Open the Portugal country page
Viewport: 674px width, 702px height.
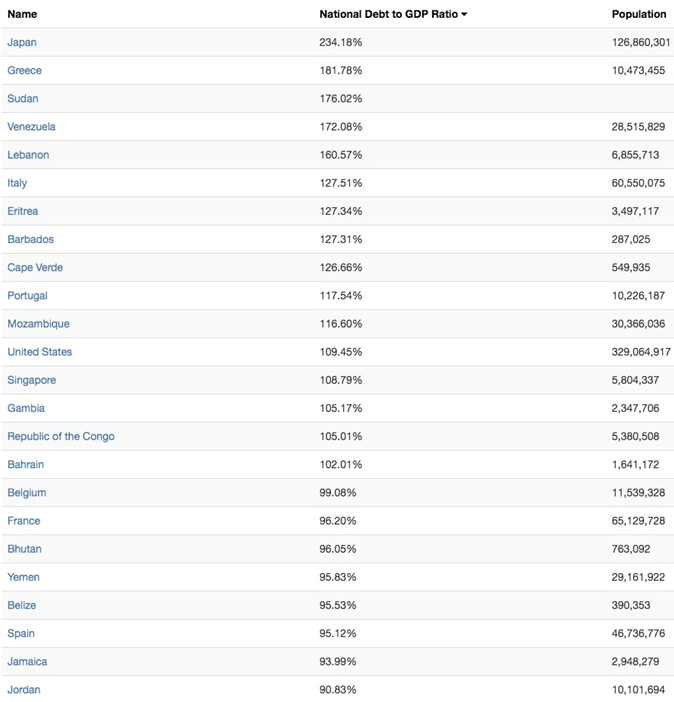27,295
